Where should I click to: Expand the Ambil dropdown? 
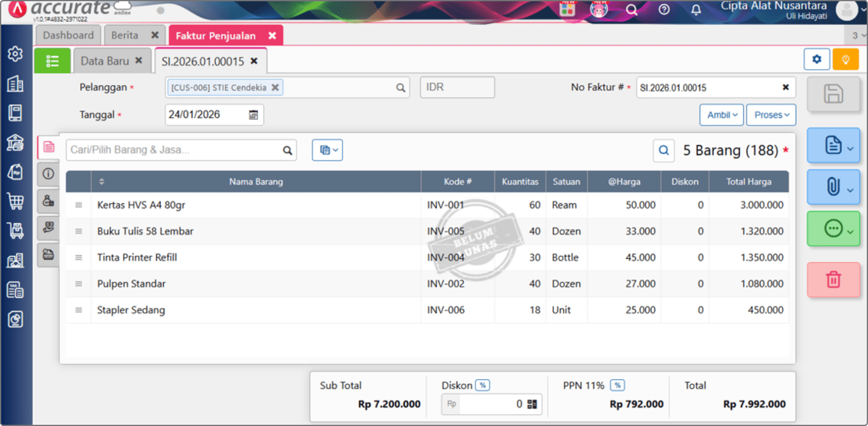point(722,115)
